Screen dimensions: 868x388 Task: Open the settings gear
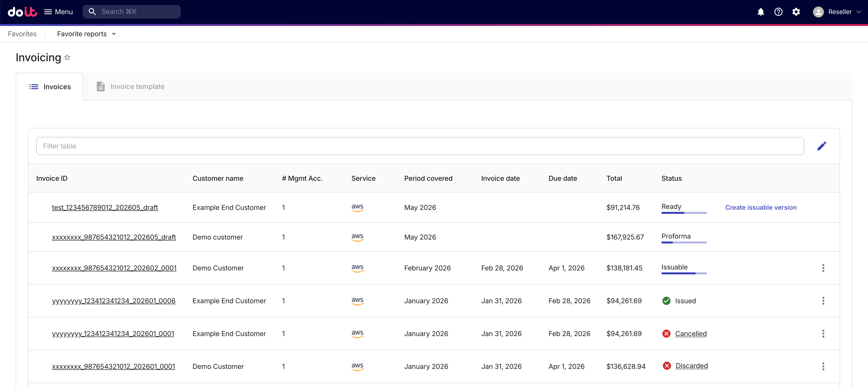tap(796, 12)
